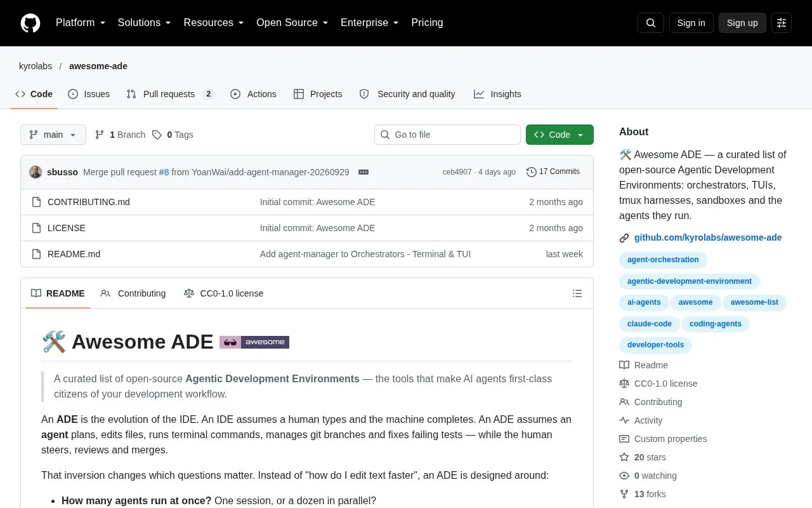The image size is (812, 508).
Task: Click the Sign up button
Action: point(742,23)
